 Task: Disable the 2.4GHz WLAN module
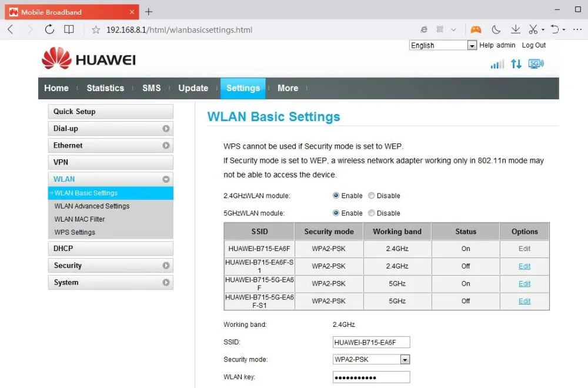[371, 196]
